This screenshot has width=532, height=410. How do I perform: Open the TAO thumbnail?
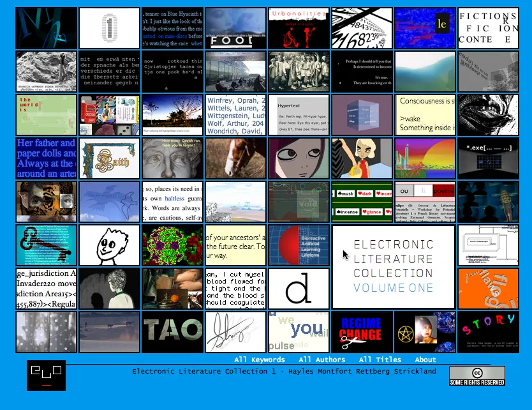point(172,332)
